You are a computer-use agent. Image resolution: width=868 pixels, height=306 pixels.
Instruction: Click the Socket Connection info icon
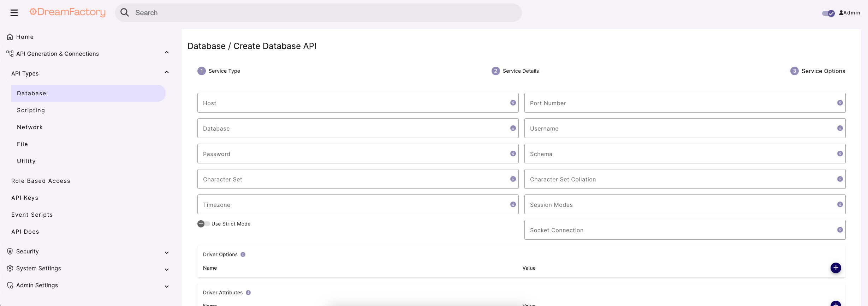[840, 230]
